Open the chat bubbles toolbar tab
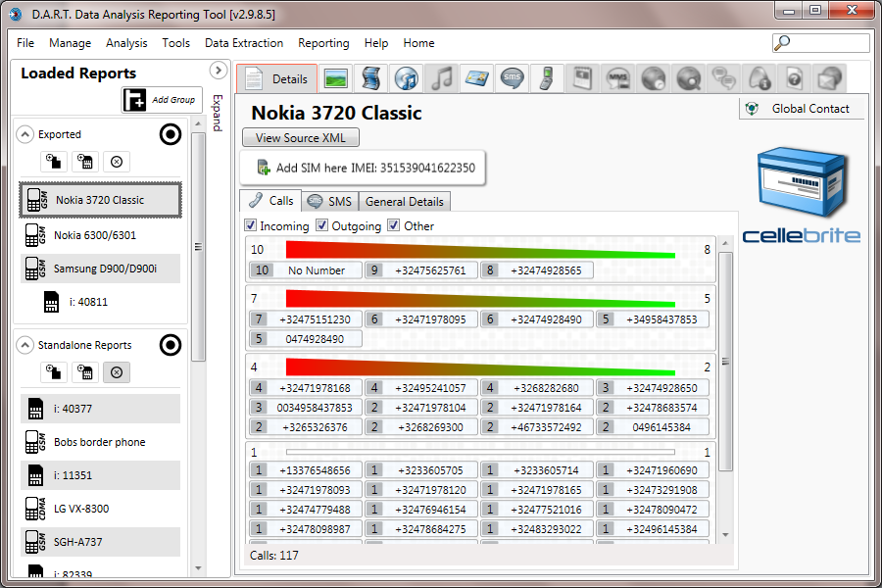The image size is (882, 588). point(724,78)
